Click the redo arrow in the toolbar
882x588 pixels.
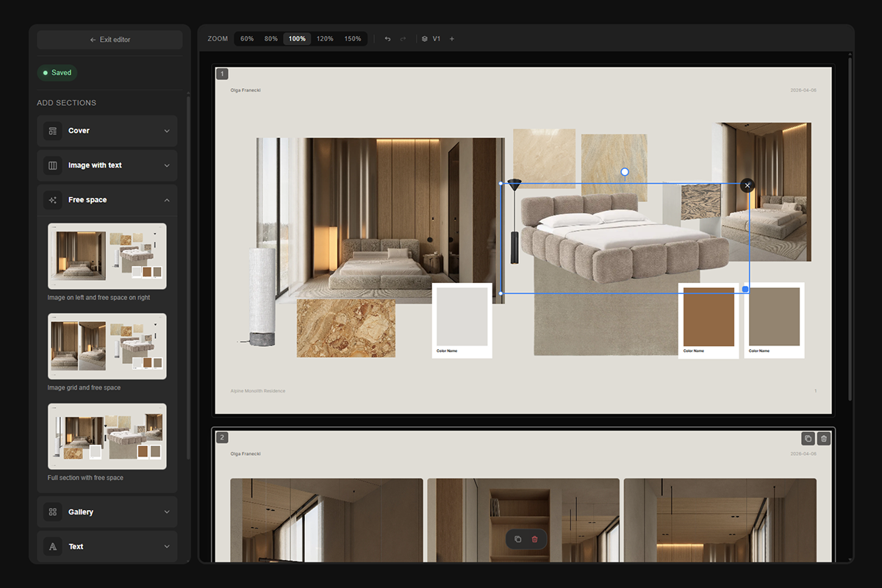click(x=403, y=39)
